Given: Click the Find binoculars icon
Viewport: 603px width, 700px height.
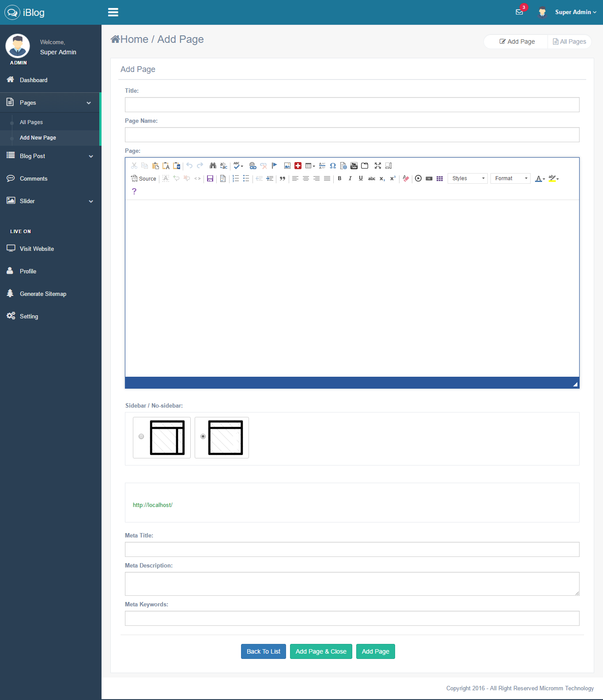Looking at the screenshot, I should click(213, 166).
